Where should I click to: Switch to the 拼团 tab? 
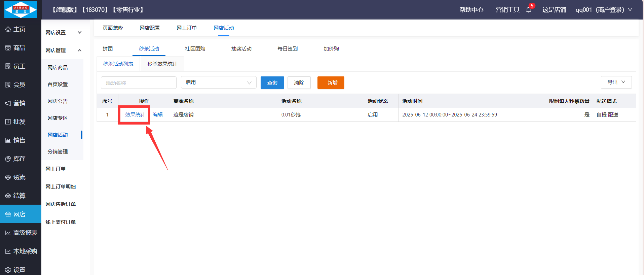click(108, 49)
